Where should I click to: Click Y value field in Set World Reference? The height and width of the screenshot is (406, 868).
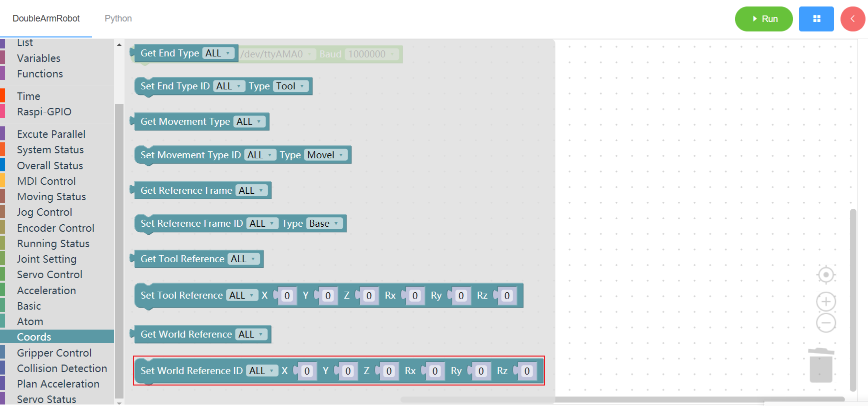click(348, 371)
